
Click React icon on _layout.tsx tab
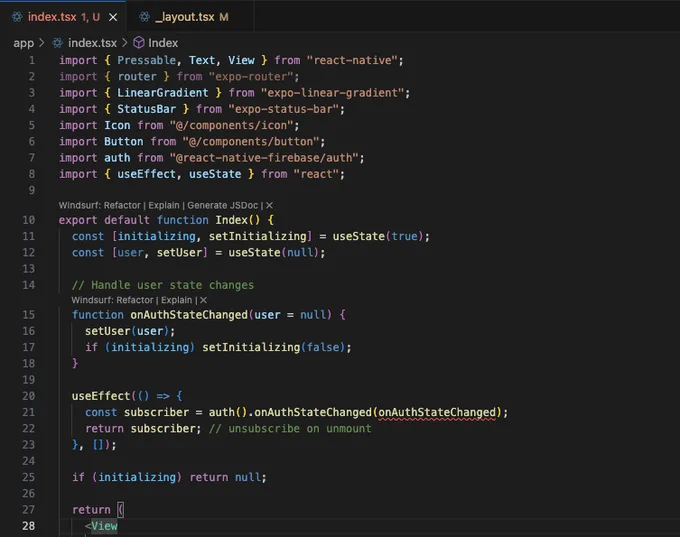144,17
